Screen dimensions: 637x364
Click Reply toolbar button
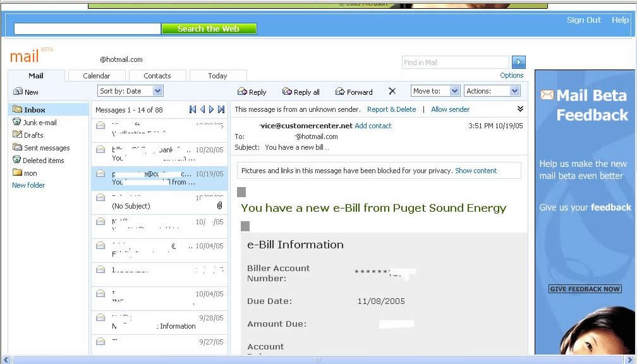(252, 92)
